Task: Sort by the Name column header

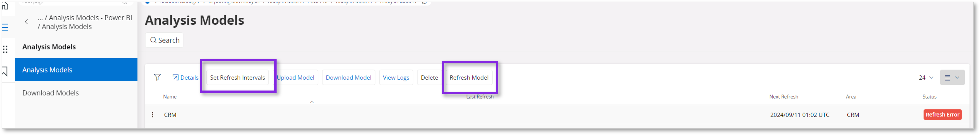Action: coord(170,97)
